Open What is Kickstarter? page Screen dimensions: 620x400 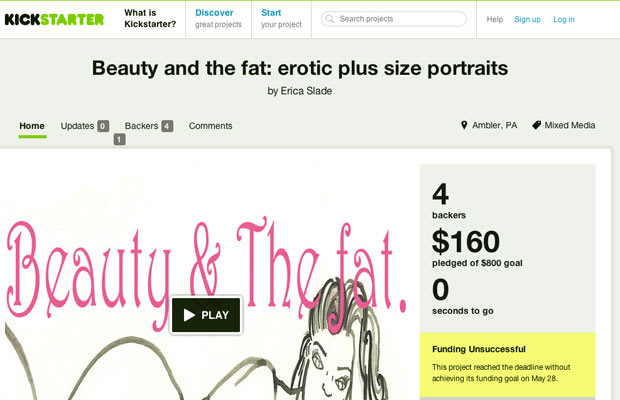[x=150, y=19]
